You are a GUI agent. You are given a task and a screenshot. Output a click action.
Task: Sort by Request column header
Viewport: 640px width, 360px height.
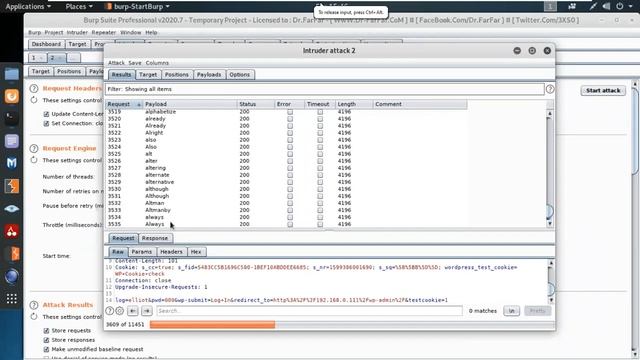pyautogui.click(x=124, y=104)
